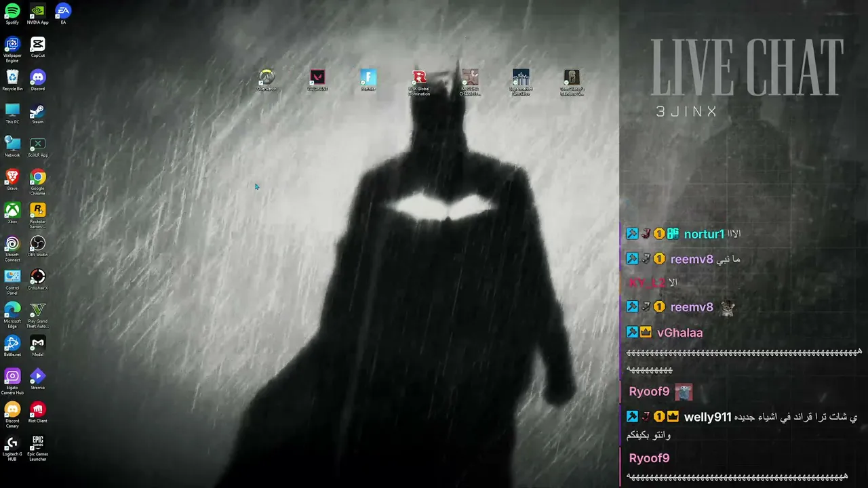Select the Control Panel icon
This screenshot has width=868, height=488.
[12, 282]
